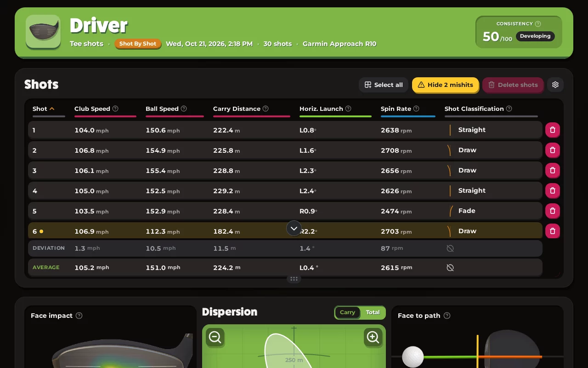Click the AVERAGE row label
The width and height of the screenshot is (588, 368).
click(x=46, y=267)
